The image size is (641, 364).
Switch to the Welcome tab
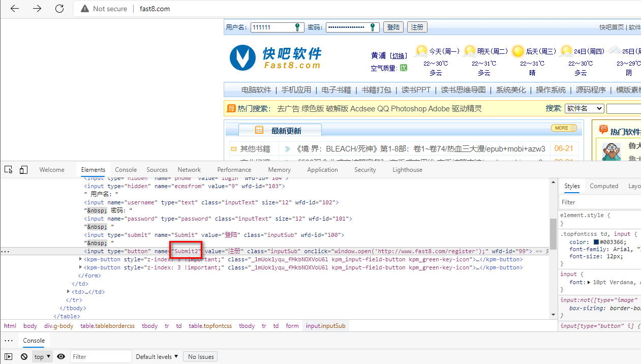tap(52, 170)
